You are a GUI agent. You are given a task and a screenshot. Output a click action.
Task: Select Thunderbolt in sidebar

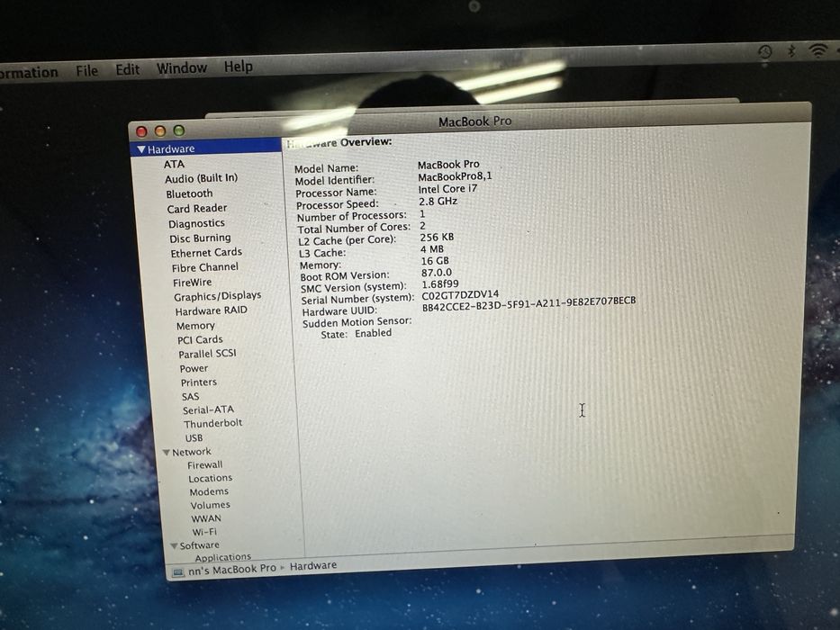coord(212,424)
